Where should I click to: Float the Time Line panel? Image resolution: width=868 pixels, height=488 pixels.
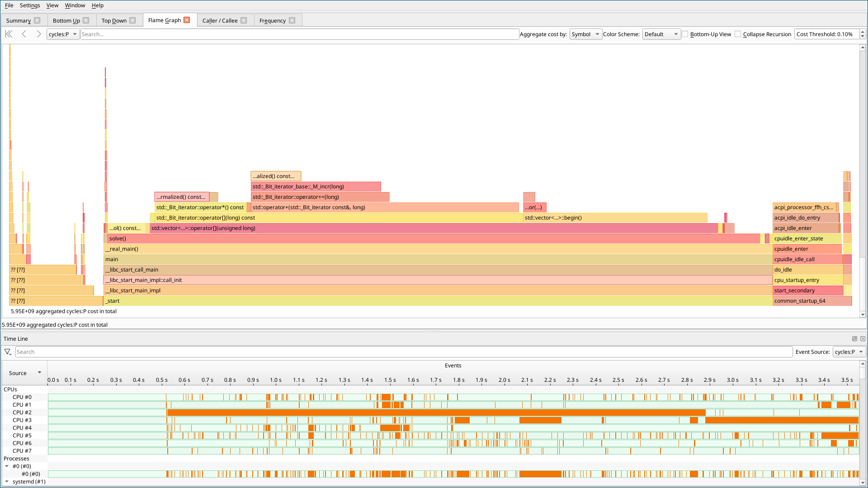854,338
